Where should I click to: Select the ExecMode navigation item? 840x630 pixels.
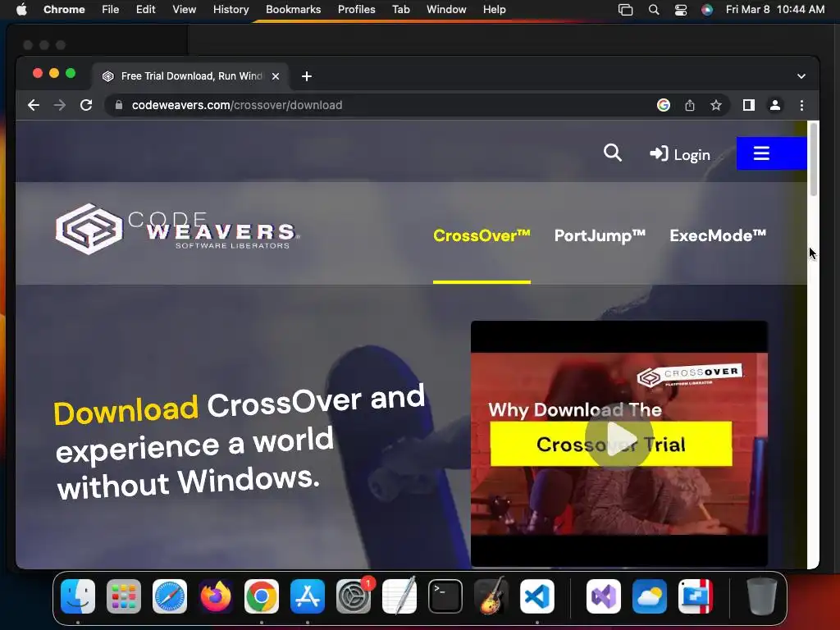coord(718,235)
